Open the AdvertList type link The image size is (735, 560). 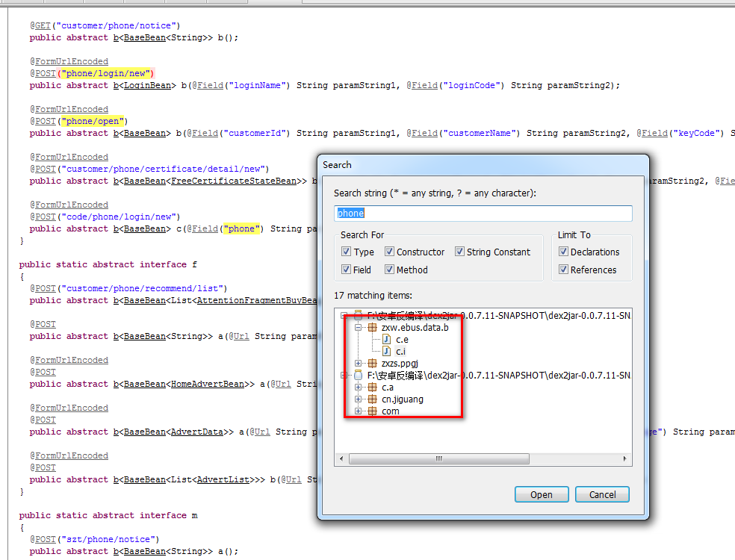(x=223, y=479)
